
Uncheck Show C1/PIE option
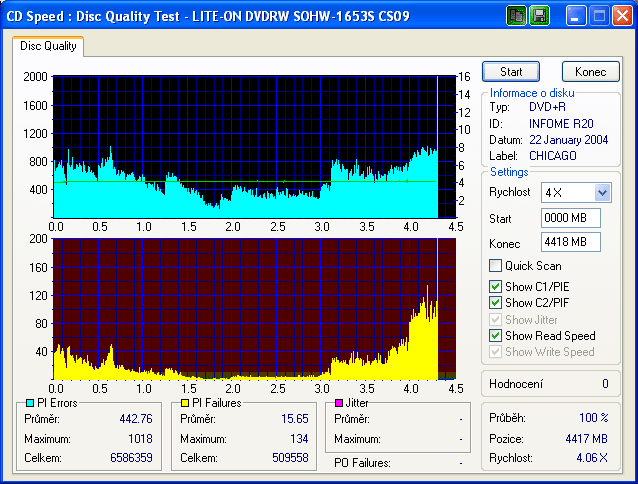click(495, 286)
